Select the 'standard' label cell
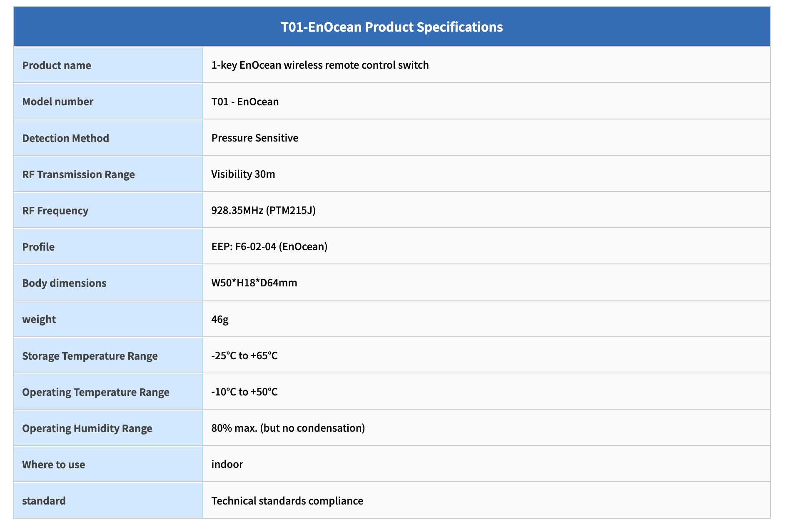The height and width of the screenshot is (532, 788). pyautogui.click(x=108, y=500)
